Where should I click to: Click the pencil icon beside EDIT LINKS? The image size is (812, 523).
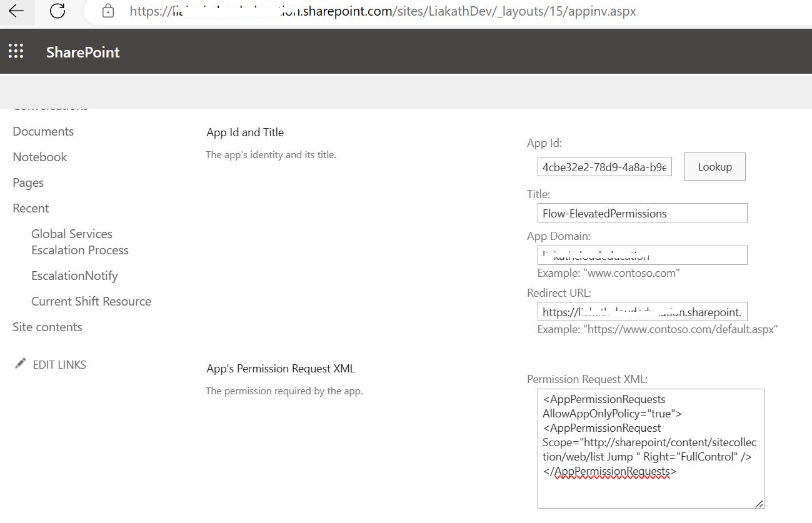(21, 364)
